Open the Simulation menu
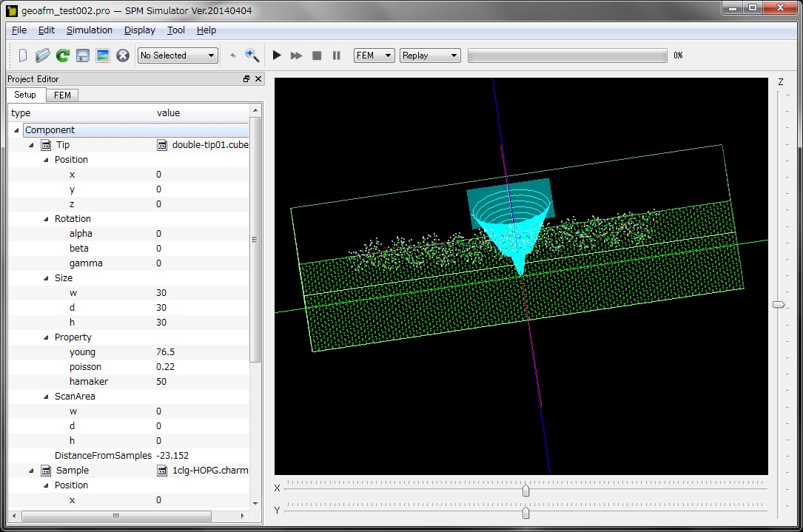This screenshot has width=803, height=532. (x=90, y=30)
